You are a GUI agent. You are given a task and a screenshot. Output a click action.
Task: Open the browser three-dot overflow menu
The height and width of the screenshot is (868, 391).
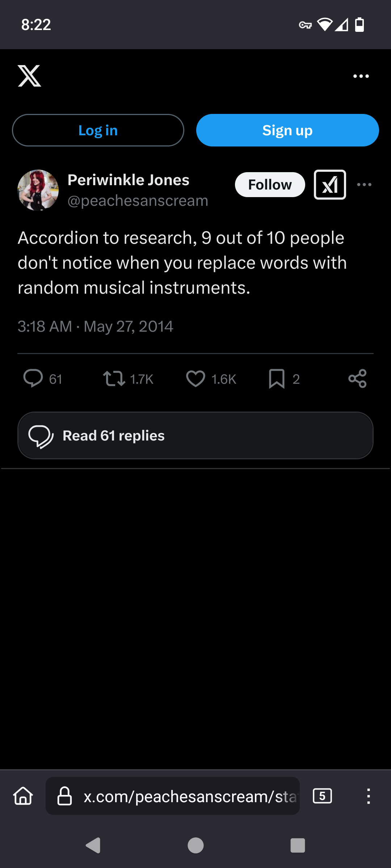pyautogui.click(x=368, y=796)
